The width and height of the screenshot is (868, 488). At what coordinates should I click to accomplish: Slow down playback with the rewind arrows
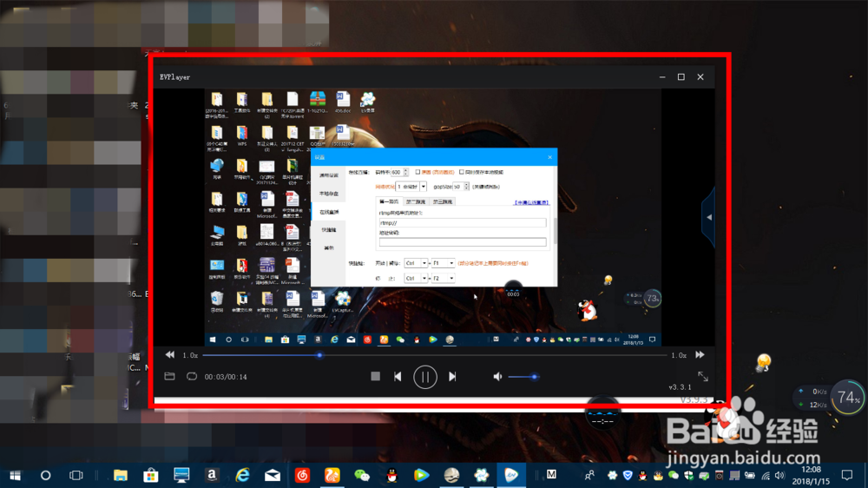tap(170, 354)
